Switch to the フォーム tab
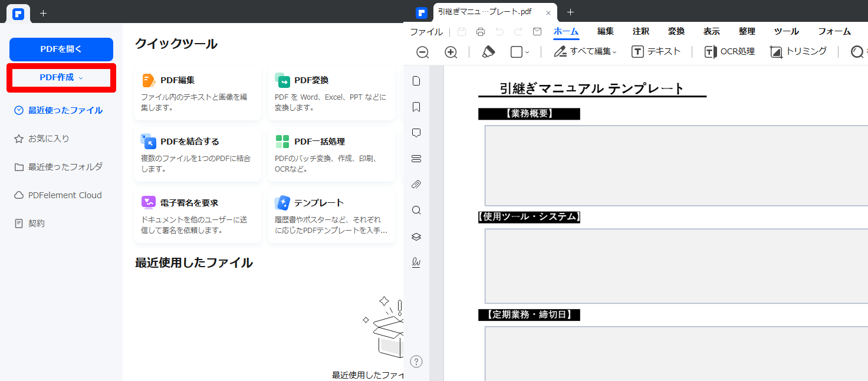This screenshot has width=868, height=381. click(834, 32)
